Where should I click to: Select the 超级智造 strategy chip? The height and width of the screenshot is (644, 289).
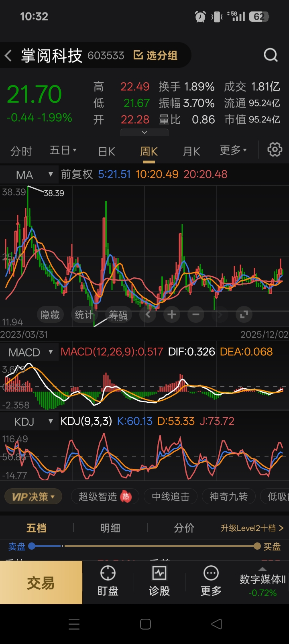coord(105,497)
